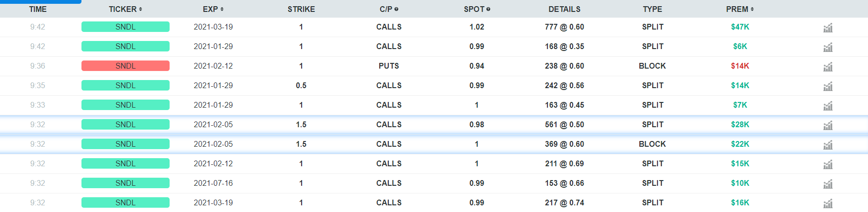
Task: Click time 9:35 cell
Action: click(x=38, y=85)
